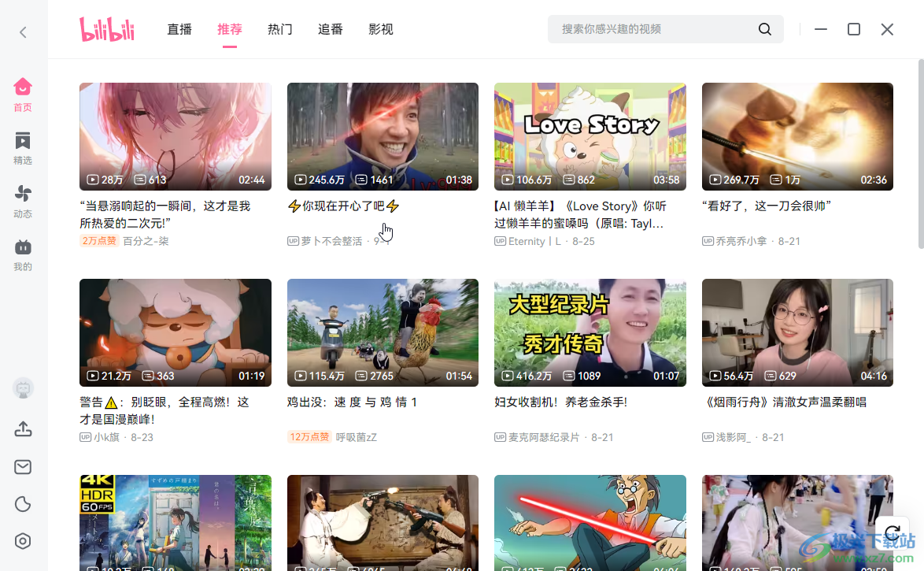
Task: Toggle dark mode moon icon
Action: pyautogui.click(x=23, y=504)
